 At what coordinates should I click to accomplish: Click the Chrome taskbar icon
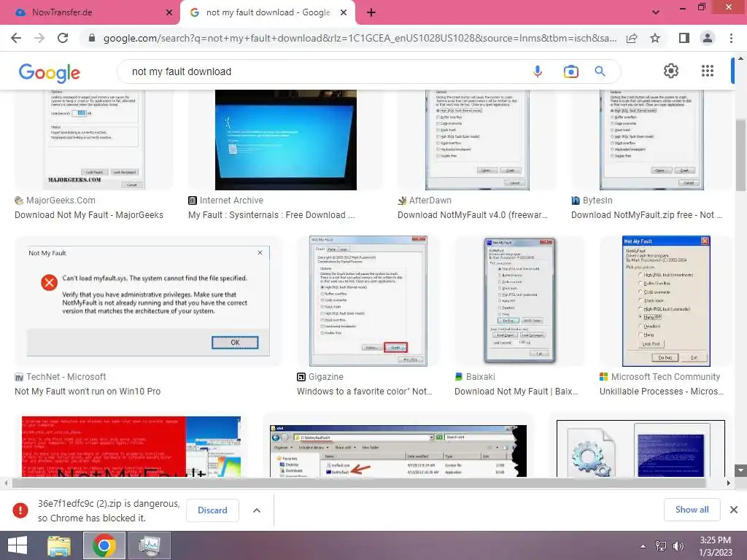(x=104, y=545)
